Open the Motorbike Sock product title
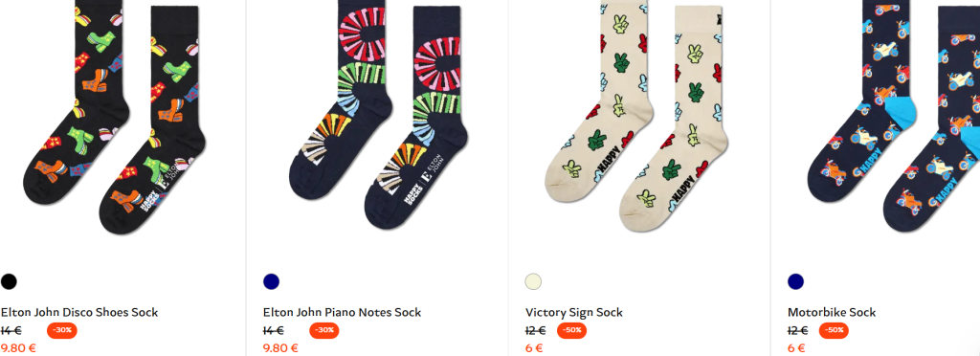Viewport: 980px width, 356px height. 832,312
